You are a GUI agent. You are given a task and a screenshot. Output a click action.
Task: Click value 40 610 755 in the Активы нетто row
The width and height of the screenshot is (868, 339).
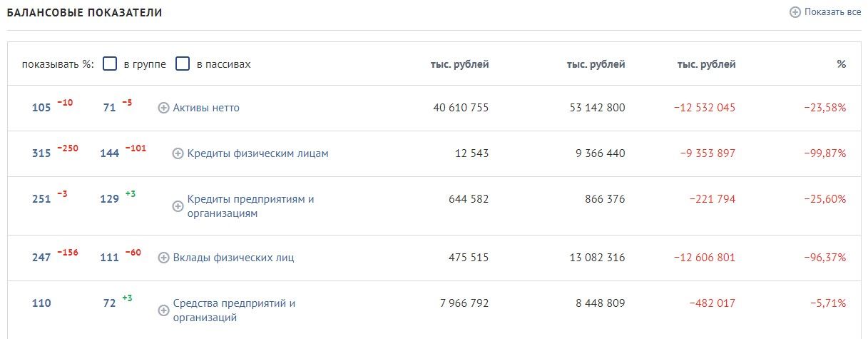coord(461,108)
